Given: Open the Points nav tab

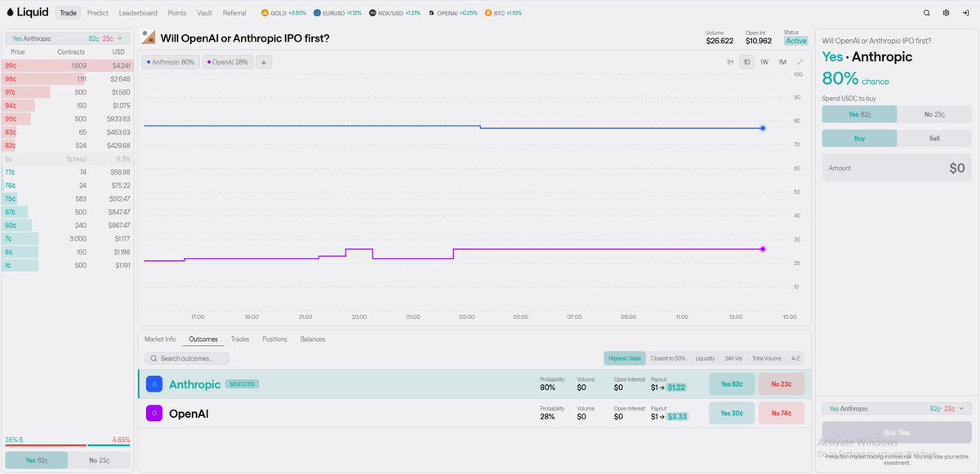Looking at the screenshot, I should 177,13.
